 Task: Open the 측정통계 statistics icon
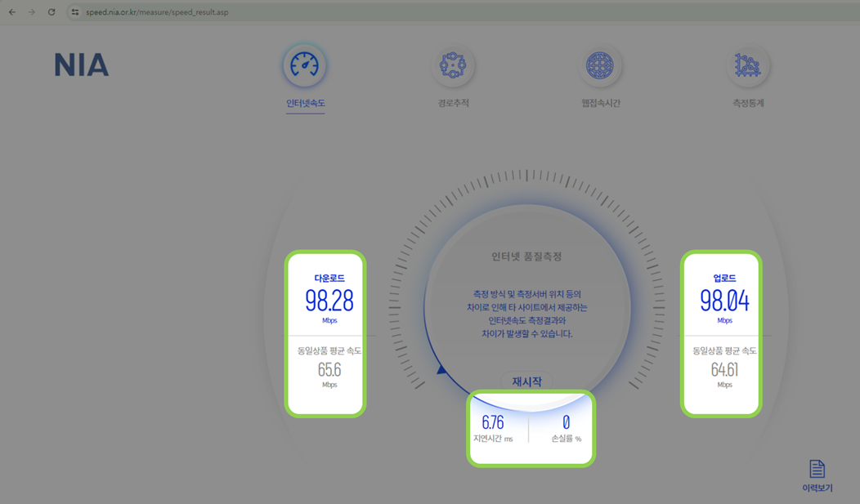tap(747, 65)
